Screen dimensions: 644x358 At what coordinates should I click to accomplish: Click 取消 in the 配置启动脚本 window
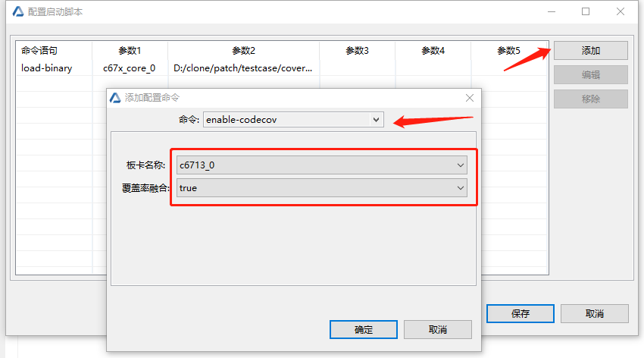click(594, 313)
